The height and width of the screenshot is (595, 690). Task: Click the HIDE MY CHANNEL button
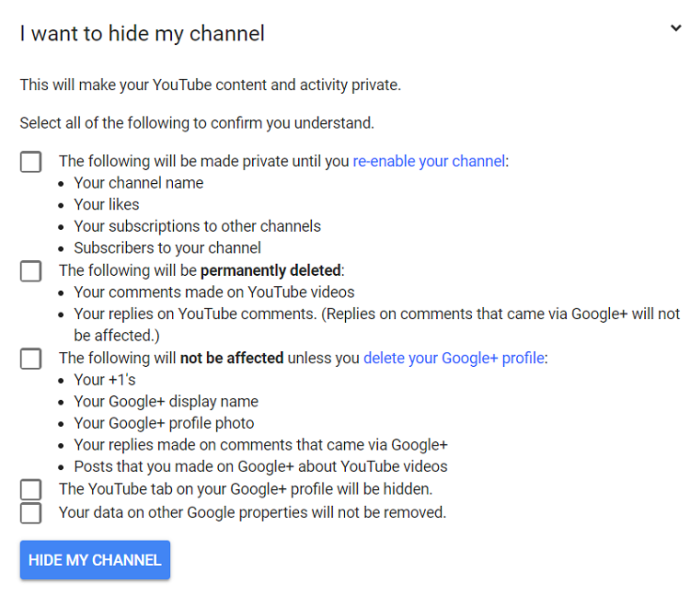coord(95,560)
